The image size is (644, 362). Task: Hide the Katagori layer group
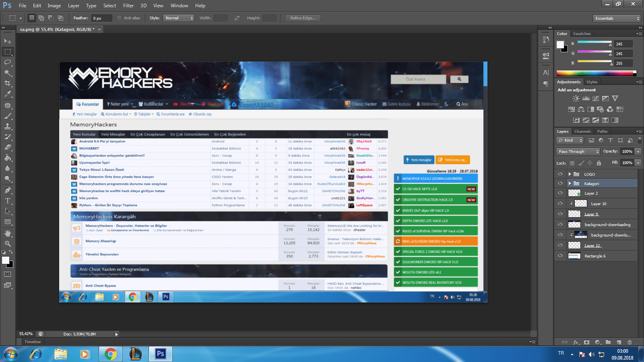pyautogui.click(x=560, y=183)
